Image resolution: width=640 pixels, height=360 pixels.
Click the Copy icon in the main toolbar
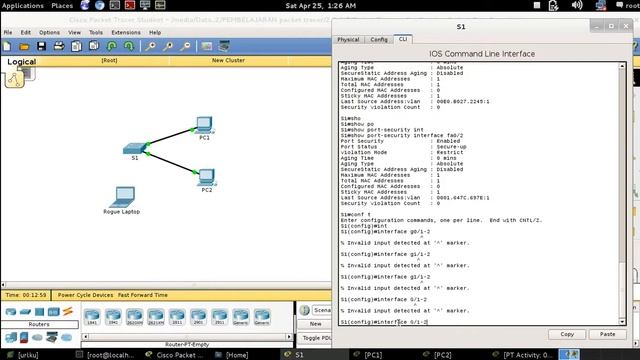click(76, 46)
